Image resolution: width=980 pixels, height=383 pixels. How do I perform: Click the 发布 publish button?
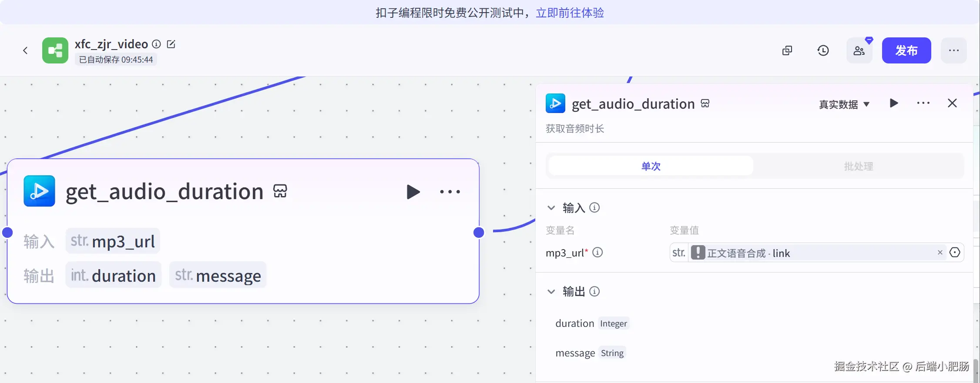pos(906,50)
